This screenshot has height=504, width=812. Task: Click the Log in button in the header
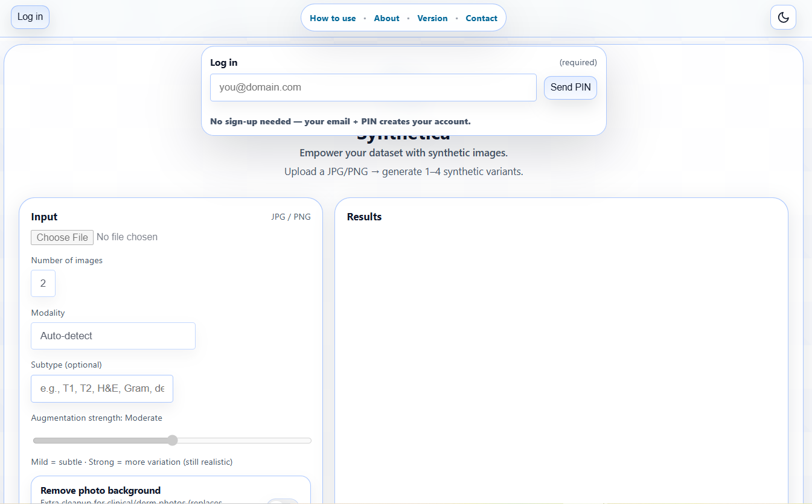pos(30,17)
